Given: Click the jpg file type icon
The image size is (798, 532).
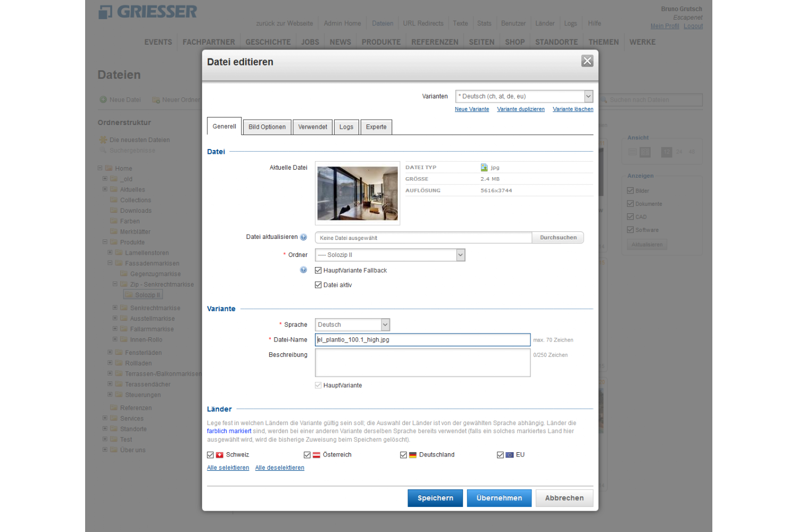Looking at the screenshot, I should 484,168.
